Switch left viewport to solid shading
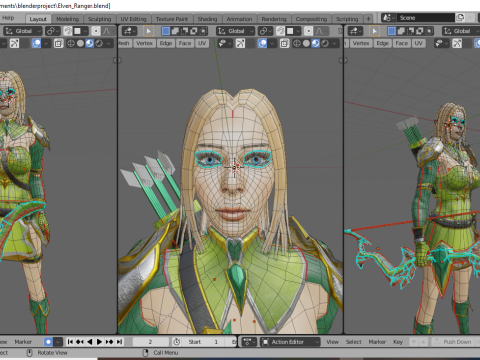The image size is (480, 360). [80, 43]
